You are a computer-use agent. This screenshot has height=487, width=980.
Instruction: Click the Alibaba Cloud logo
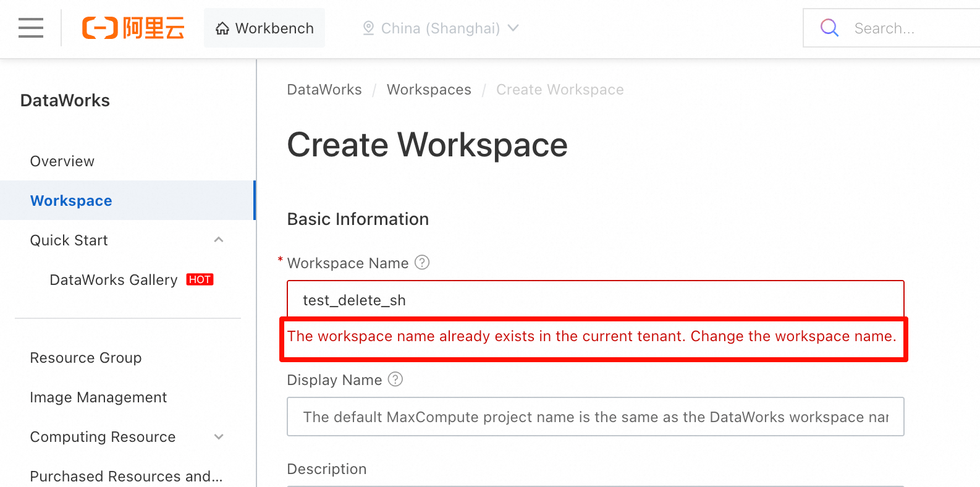point(133,28)
